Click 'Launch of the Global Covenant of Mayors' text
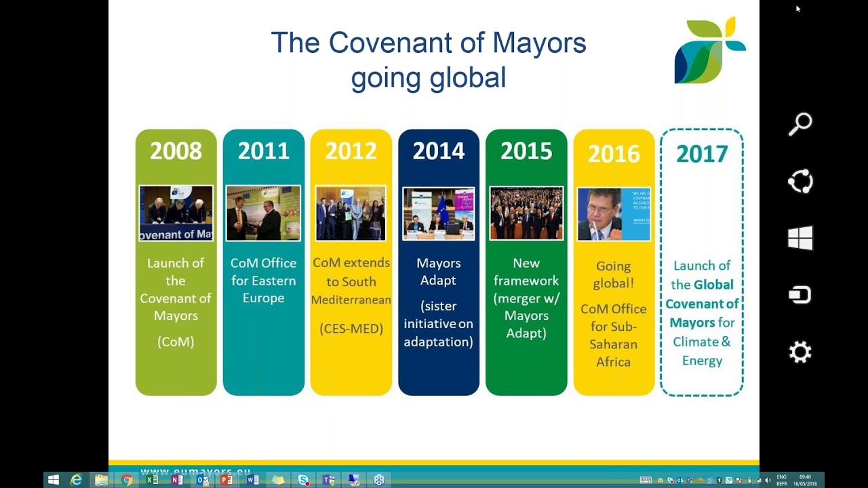This screenshot has width=868, height=488. click(702, 294)
